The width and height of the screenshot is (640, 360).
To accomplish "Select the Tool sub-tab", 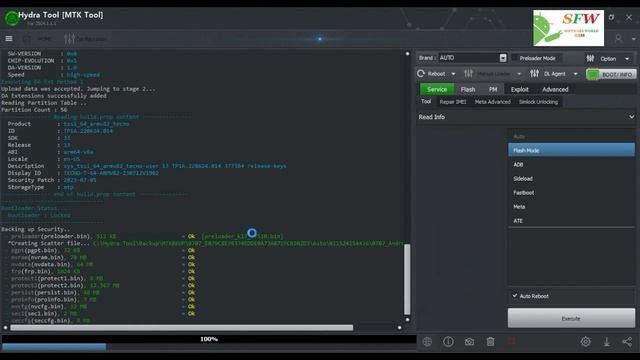I will point(426,101).
